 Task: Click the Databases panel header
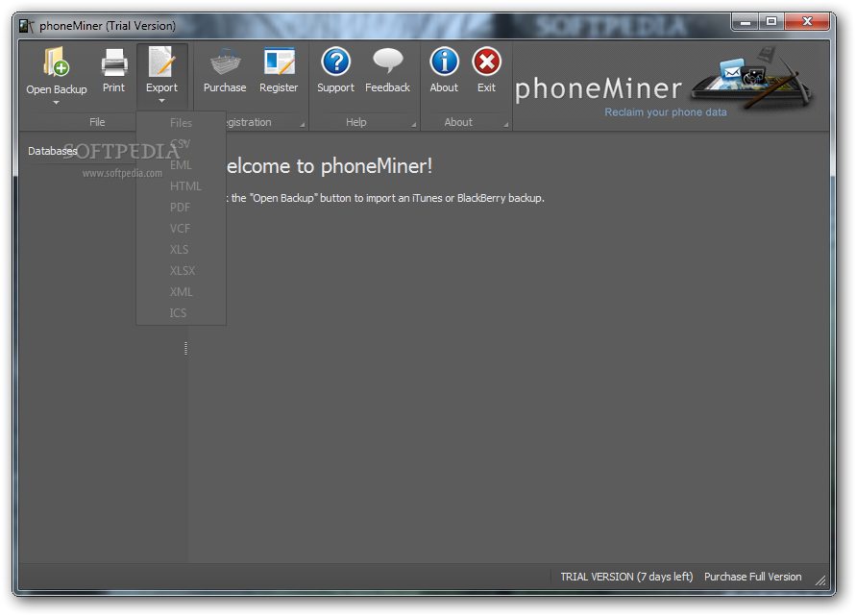(x=53, y=151)
